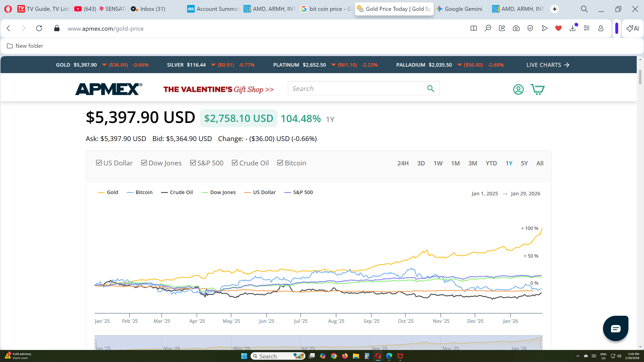Image resolution: width=644 pixels, height=362 pixels.
Task: Uncheck the US Dollar checkbox
Action: point(99,163)
